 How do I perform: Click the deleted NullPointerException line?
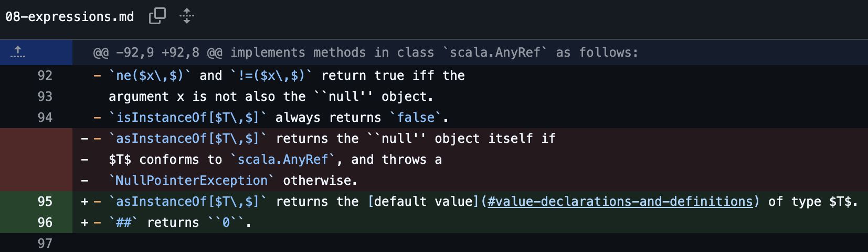[x=233, y=181]
